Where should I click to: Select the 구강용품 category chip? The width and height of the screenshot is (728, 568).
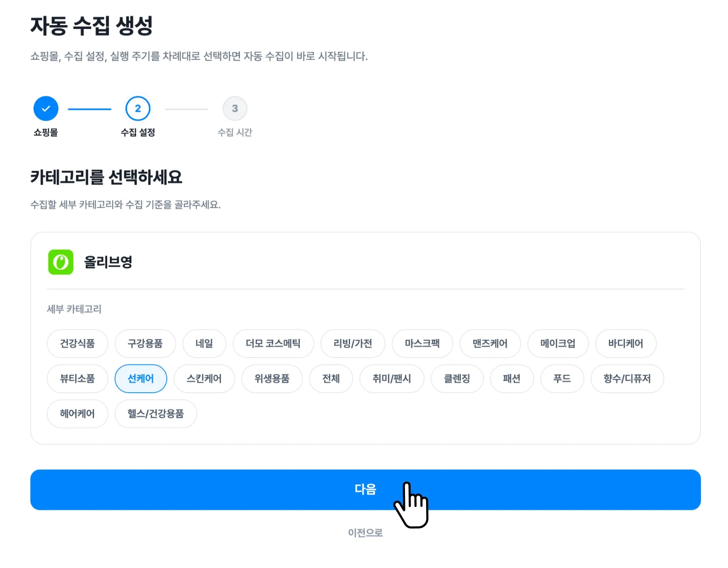(145, 343)
